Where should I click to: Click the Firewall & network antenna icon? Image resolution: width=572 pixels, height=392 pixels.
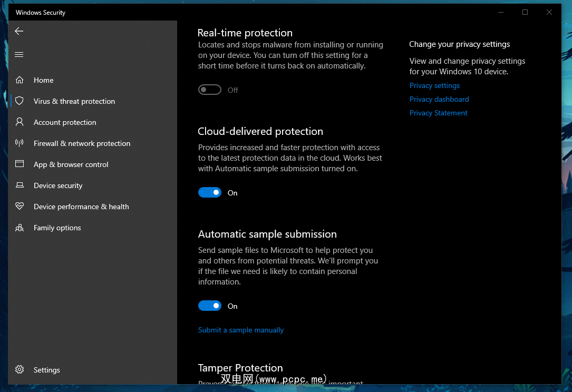20,143
